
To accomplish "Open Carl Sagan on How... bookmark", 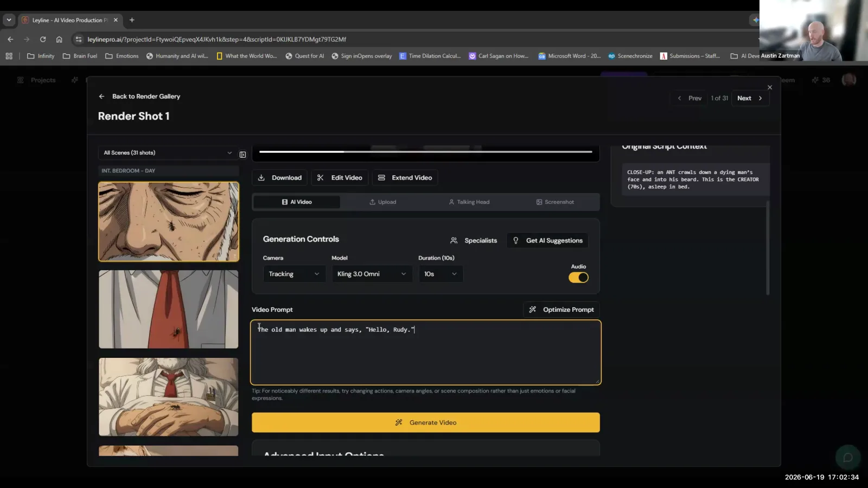I will 499,56.
